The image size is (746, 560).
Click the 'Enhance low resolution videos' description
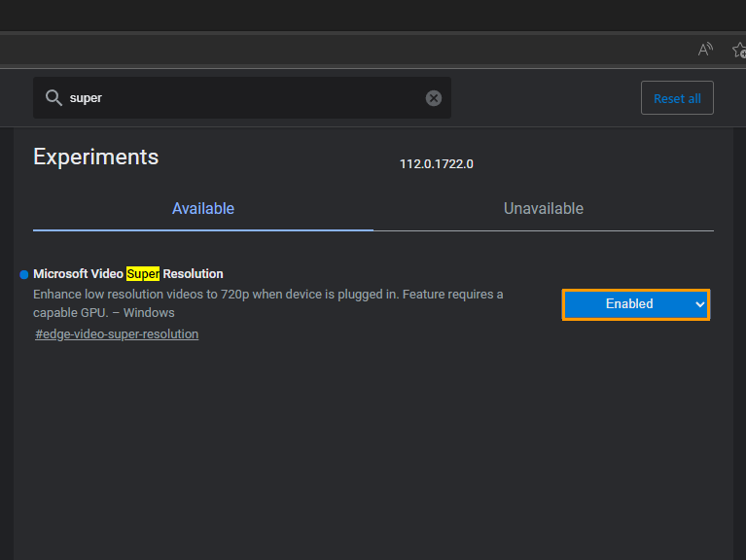click(267, 303)
